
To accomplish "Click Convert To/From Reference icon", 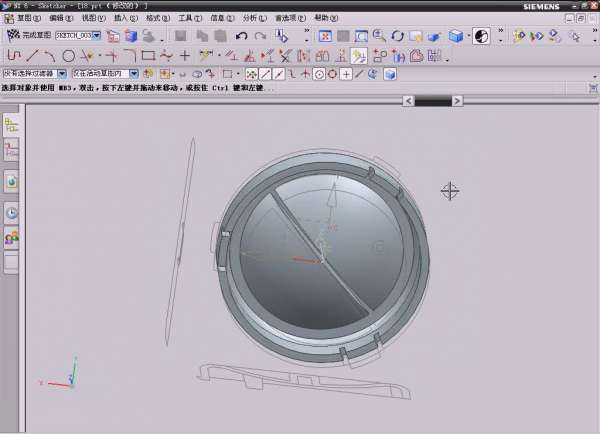I will 304,56.
